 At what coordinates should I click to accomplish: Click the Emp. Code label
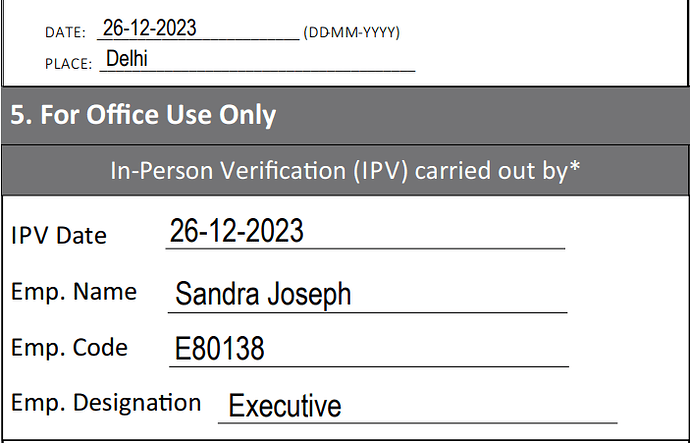tap(70, 348)
